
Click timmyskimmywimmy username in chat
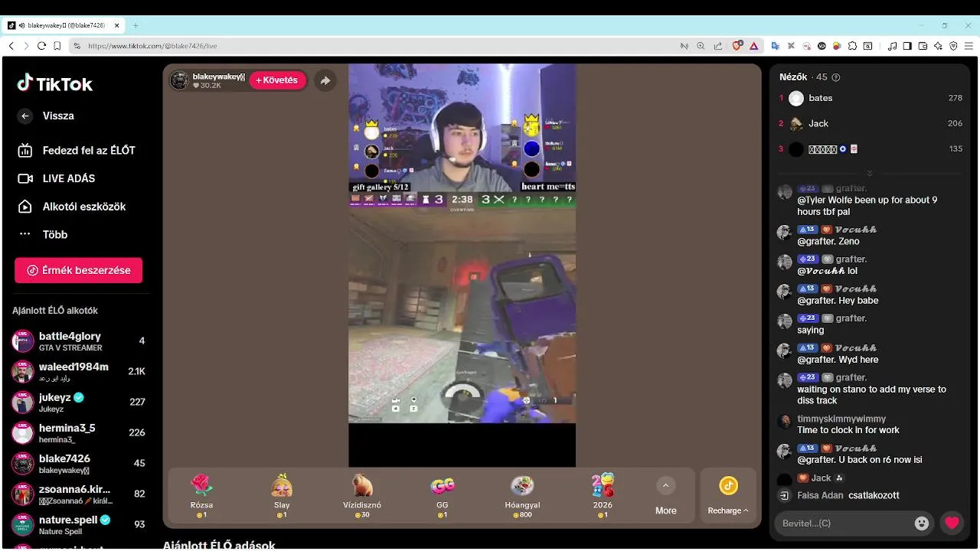pyautogui.click(x=841, y=419)
